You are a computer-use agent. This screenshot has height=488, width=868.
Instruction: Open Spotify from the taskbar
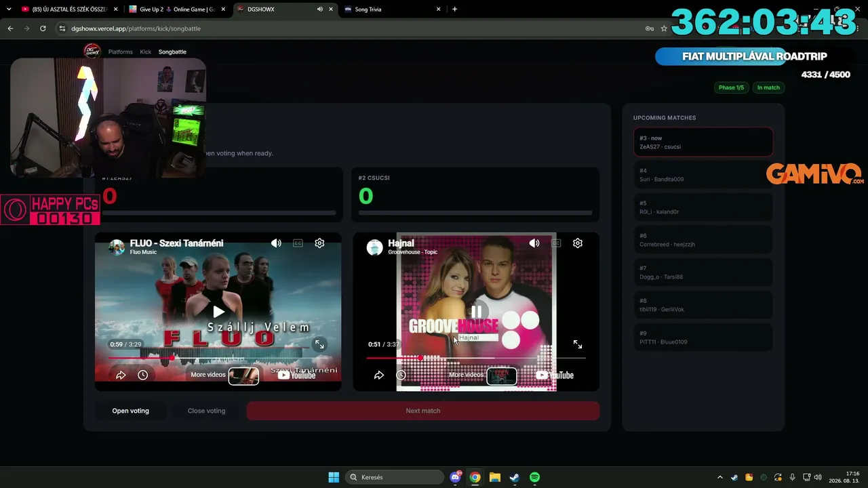[534, 477]
